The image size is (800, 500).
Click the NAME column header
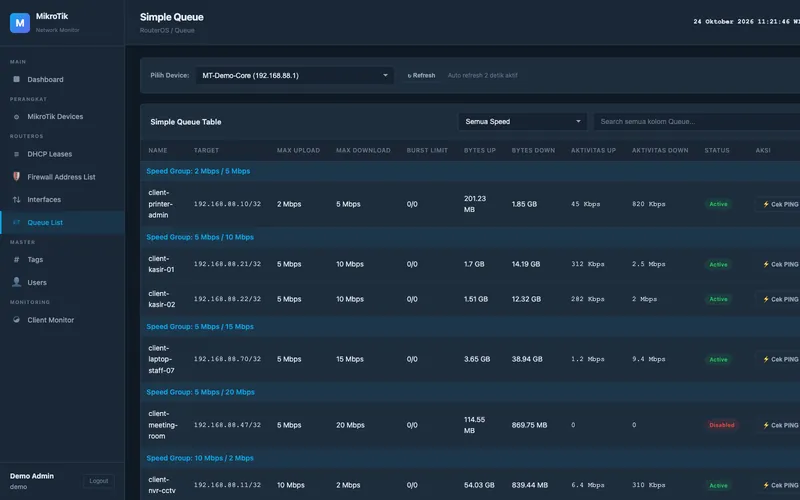point(158,151)
